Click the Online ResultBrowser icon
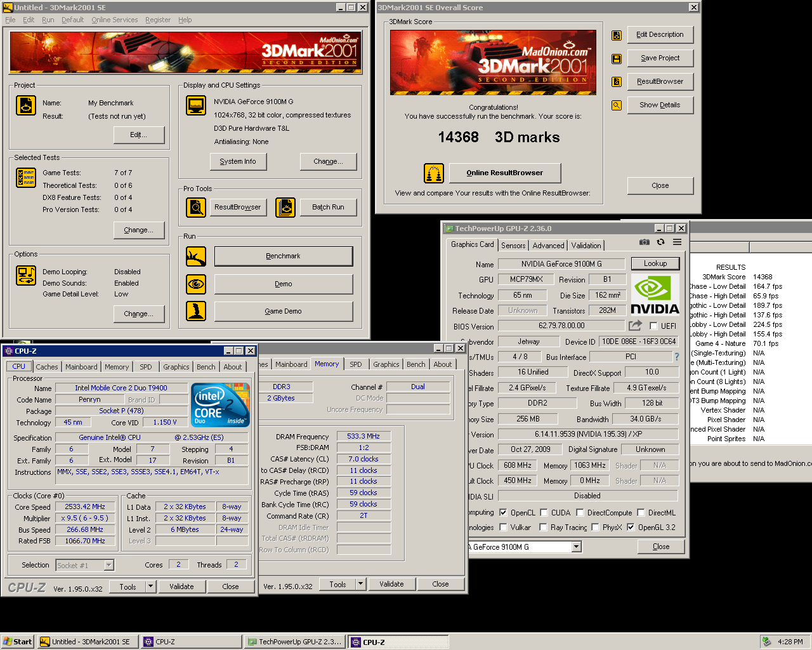This screenshot has width=812, height=650. point(434,173)
